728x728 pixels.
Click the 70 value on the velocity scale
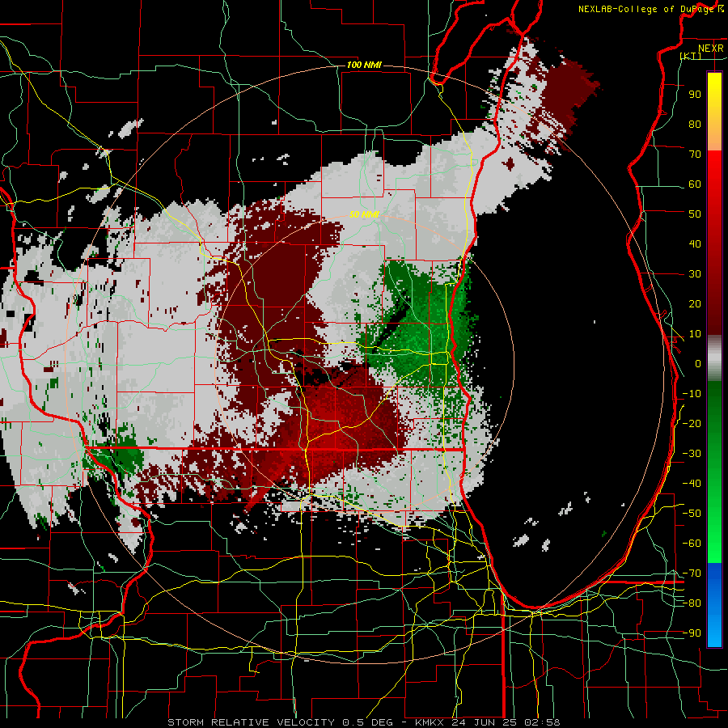695,154
